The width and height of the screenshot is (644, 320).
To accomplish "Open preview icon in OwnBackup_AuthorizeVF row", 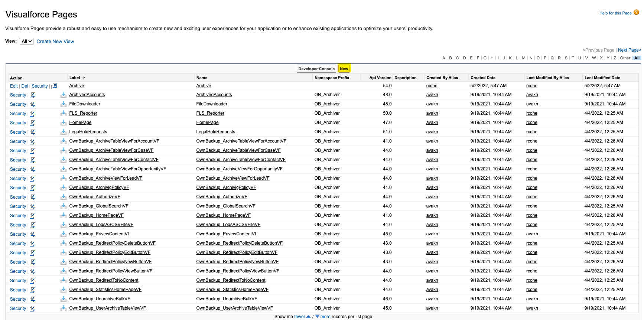I will [x=33, y=197].
